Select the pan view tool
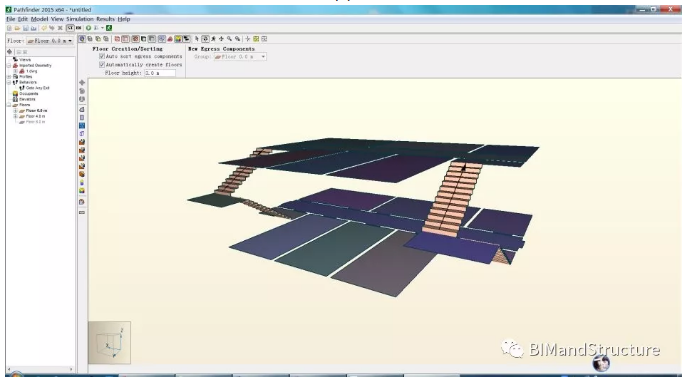Image resolution: width=685 pixels, height=380 pixels. tap(221, 39)
